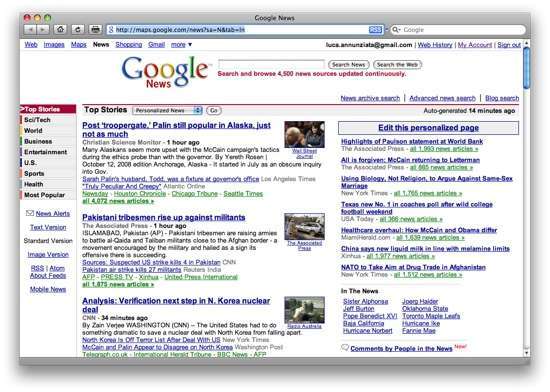
Task: Reload the page with refresh icon
Action: tap(78, 29)
